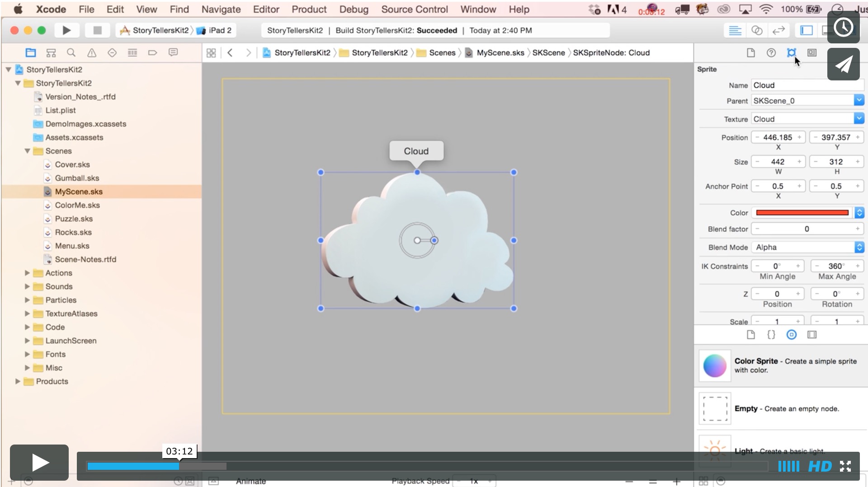This screenshot has width=868, height=487.
Task: Open the Product menu
Action: (309, 9)
